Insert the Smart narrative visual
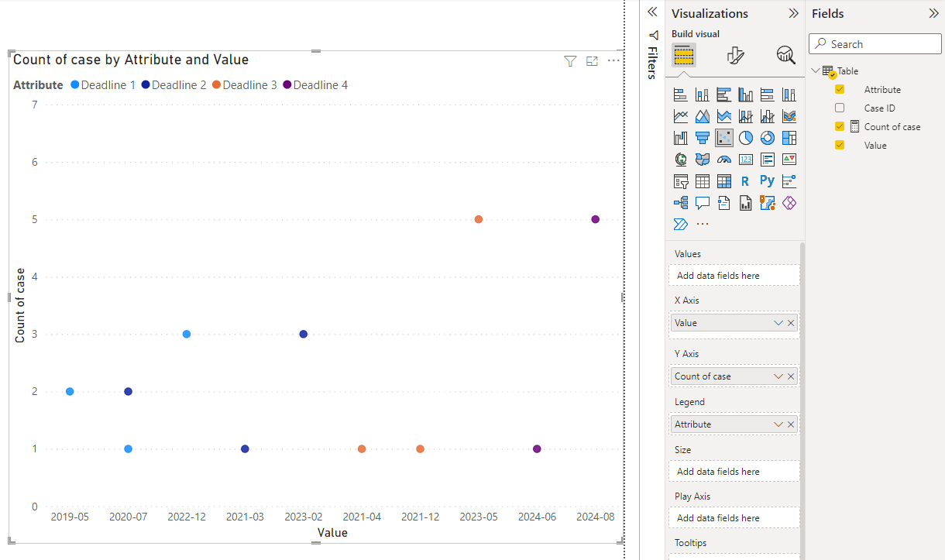Image resolution: width=945 pixels, height=560 pixels. (x=724, y=203)
